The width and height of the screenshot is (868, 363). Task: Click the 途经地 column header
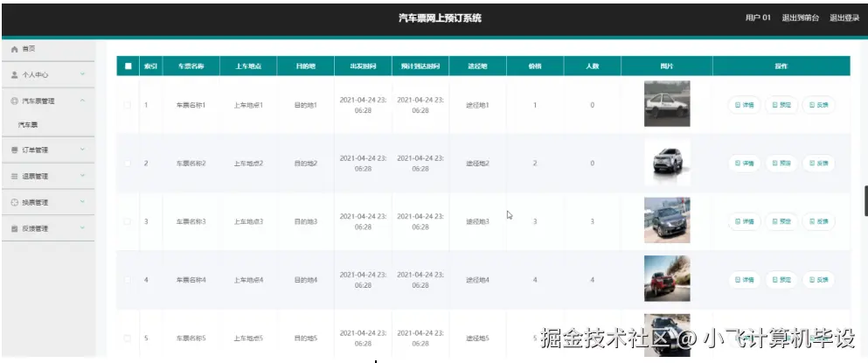tap(477, 66)
